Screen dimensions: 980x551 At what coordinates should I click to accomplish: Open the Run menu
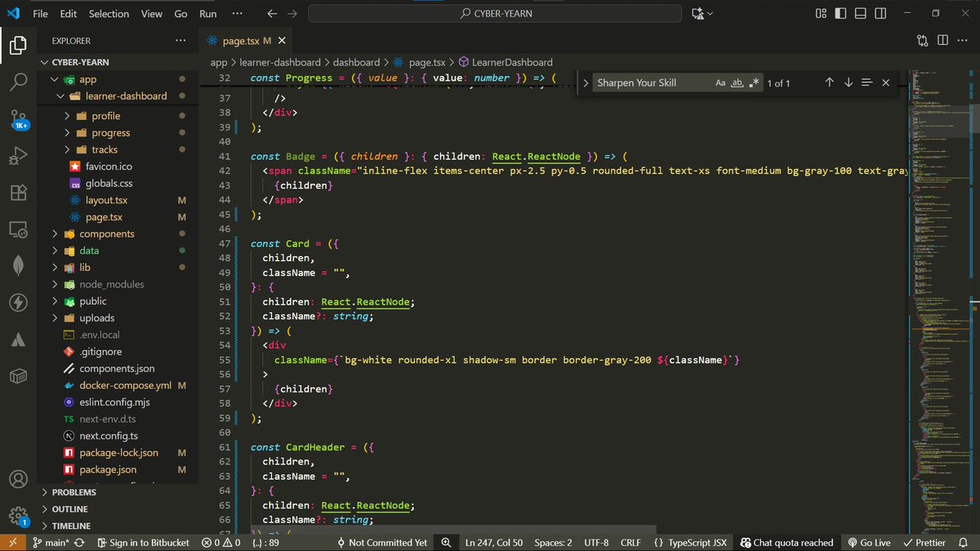click(208, 14)
